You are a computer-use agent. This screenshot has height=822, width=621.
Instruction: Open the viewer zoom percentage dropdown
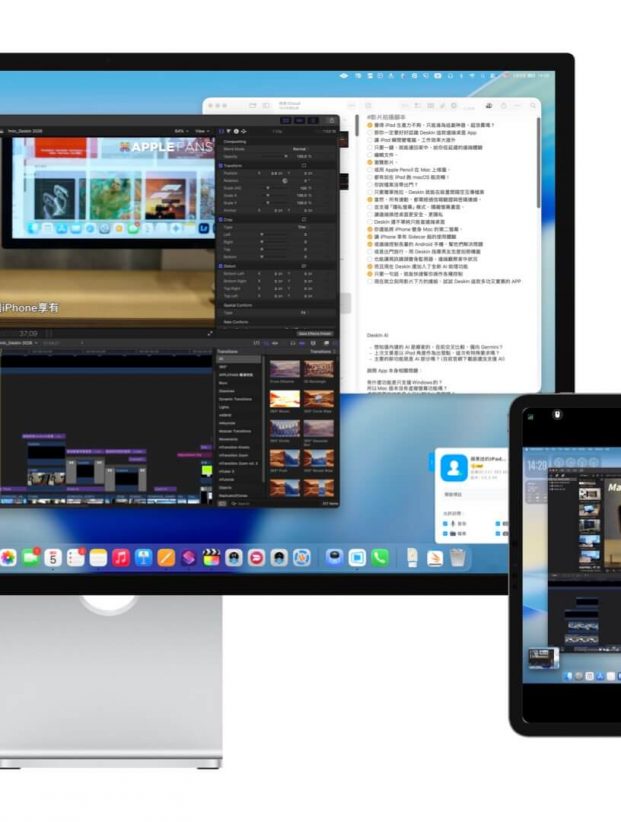click(x=180, y=131)
